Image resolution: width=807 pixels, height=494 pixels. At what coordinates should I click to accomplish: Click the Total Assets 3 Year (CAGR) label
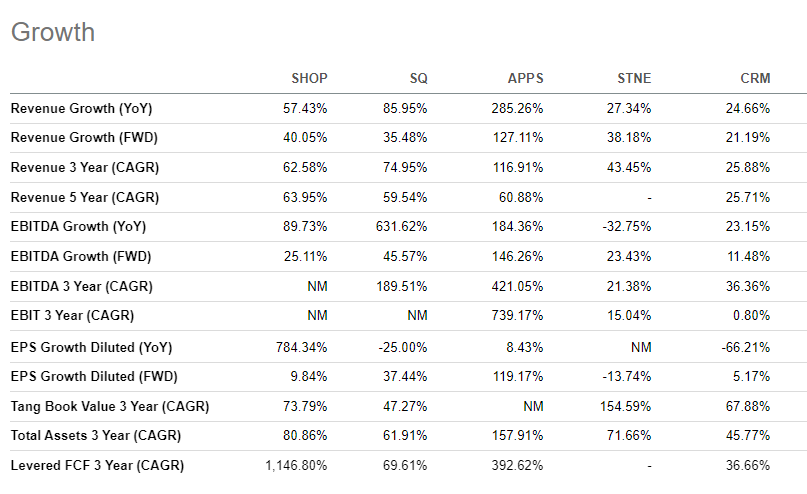tap(96, 436)
